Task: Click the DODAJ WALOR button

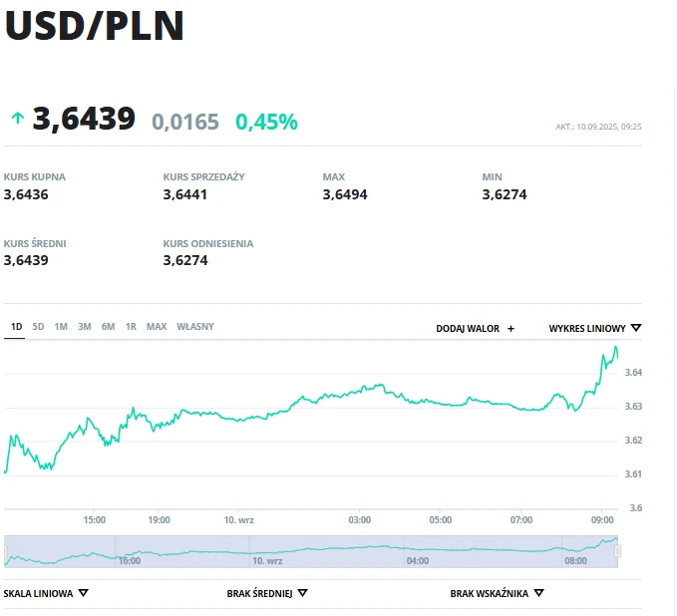Action: (x=468, y=328)
